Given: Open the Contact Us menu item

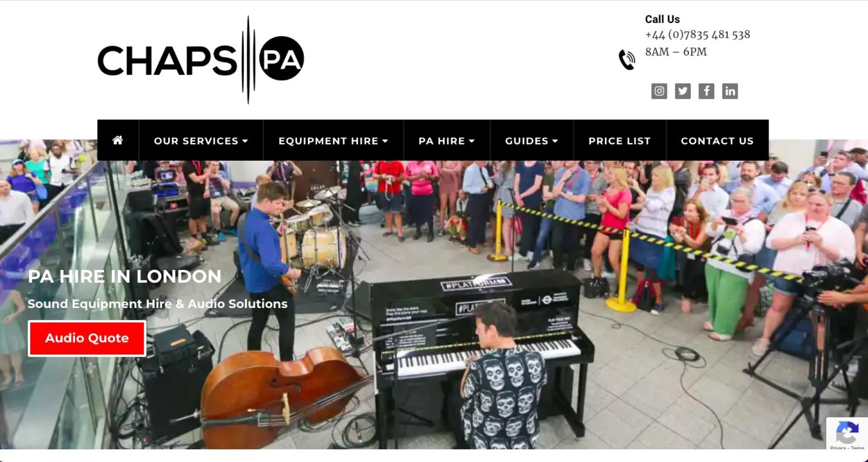Looking at the screenshot, I should click(717, 141).
